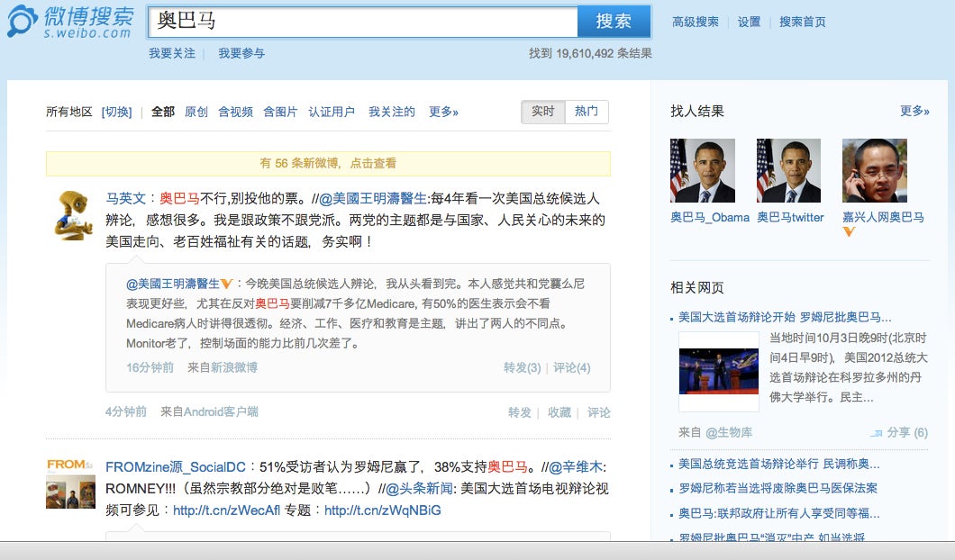Open 美国总统竞选首场辩论举行 民调称奥 link
Viewport: 955px width, 560px height.
pyautogui.click(x=779, y=465)
